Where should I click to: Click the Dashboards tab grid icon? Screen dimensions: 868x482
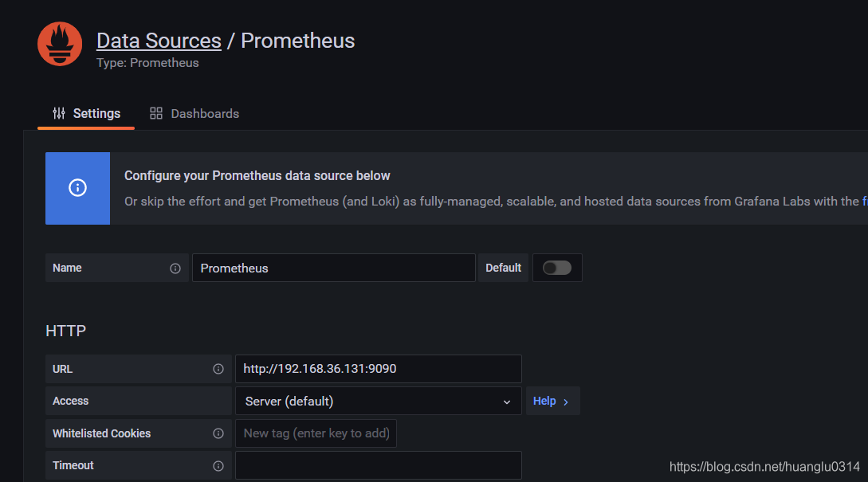[156, 113]
